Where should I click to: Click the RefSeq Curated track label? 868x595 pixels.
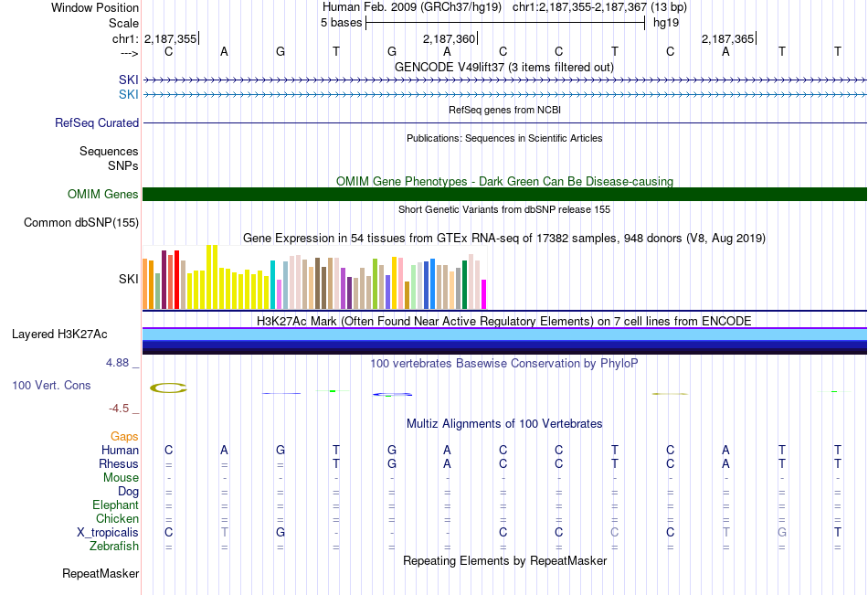(x=97, y=122)
